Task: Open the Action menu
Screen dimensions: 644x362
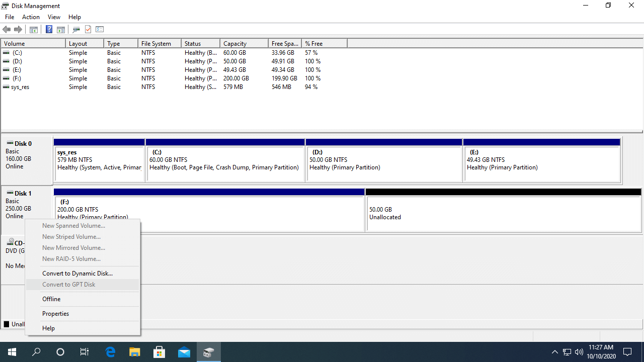Action: click(x=31, y=17)
